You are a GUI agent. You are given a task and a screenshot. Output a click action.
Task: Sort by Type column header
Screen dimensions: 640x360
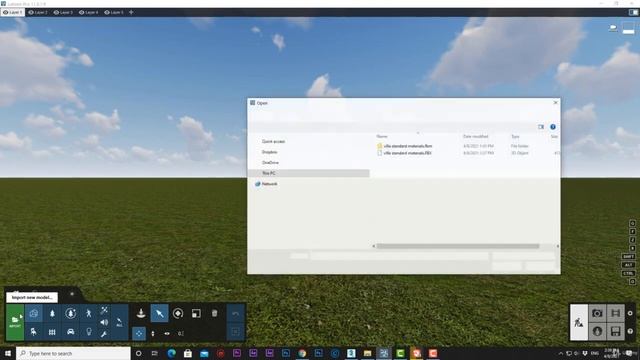(516, 136)
